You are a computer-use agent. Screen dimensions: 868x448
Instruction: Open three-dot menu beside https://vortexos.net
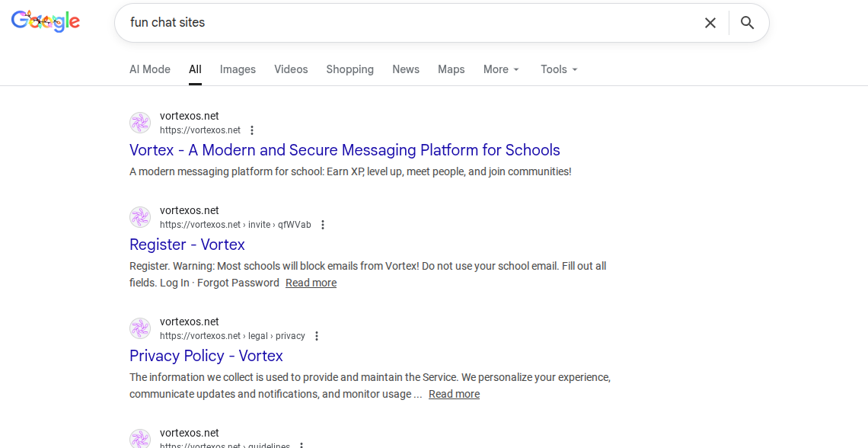[252, 130]
